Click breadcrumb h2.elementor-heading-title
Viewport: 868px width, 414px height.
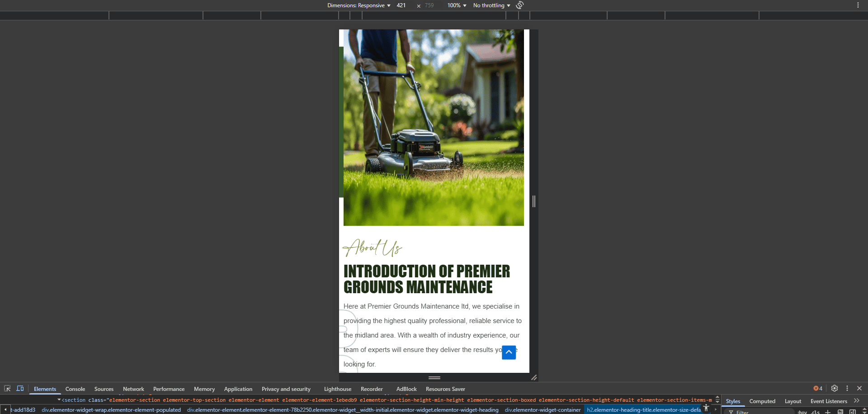pyautogui.click(x=644, y=410)
